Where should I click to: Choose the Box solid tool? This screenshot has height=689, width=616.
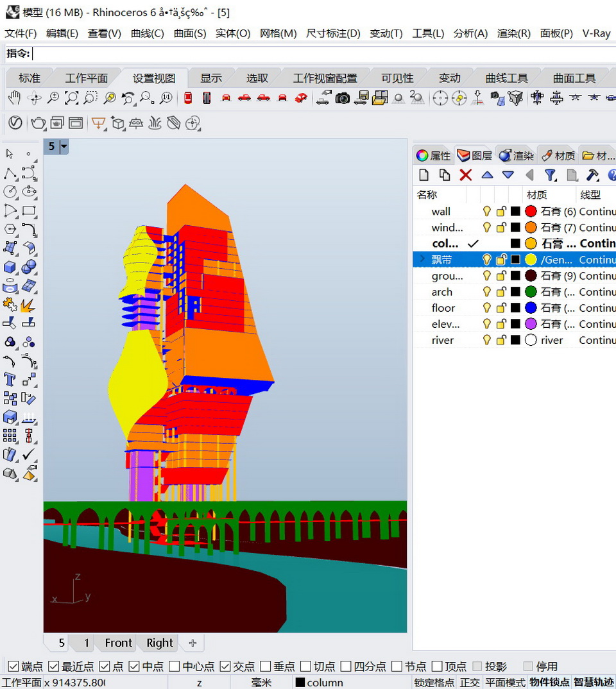[10, 267]
